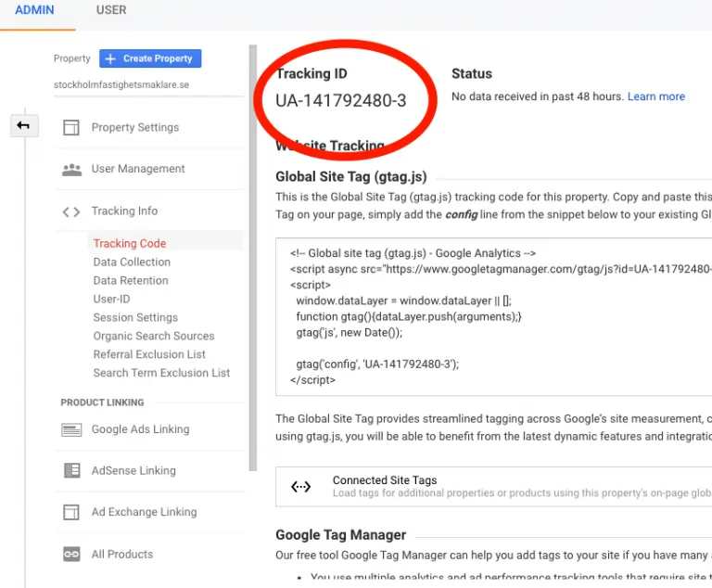This screenshot has height=588, width=712.
Task: Collapse the Tracking Info section
Action: tap(124, 211)
